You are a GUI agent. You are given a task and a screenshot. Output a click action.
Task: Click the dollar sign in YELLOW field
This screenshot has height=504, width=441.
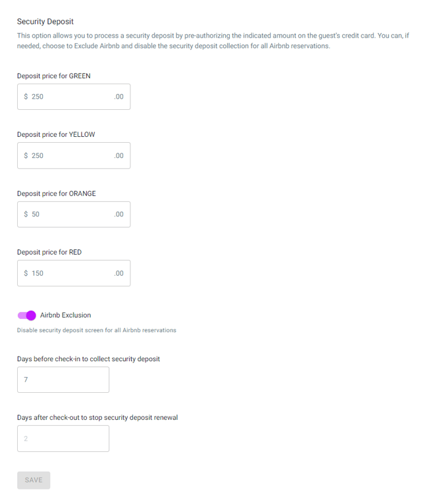pyautogui.click(x=26, y=156)
